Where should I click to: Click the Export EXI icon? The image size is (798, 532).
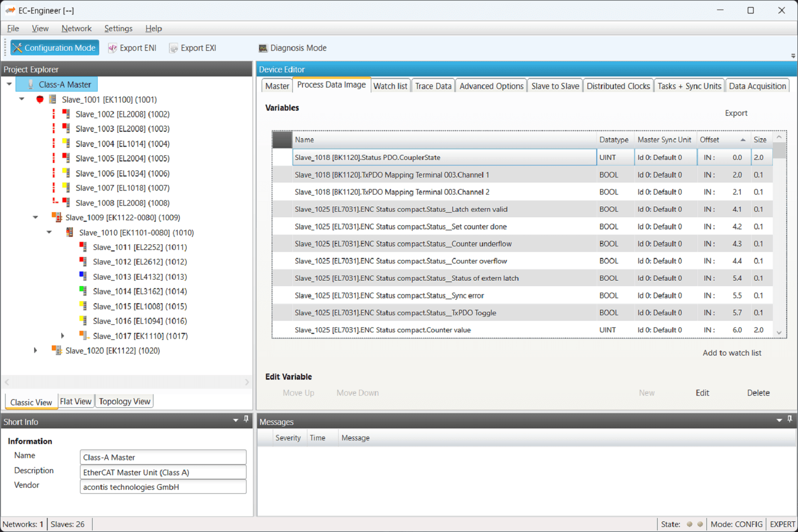coord(174,48)
